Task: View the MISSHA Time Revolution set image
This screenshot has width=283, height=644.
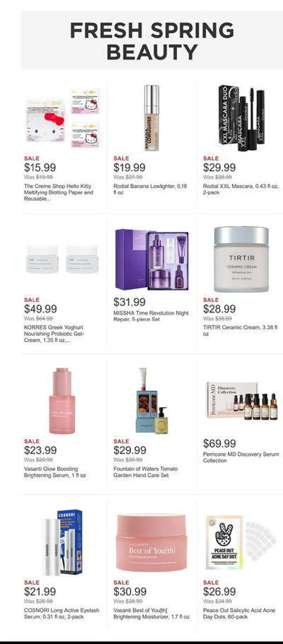Action: coord(152,259)
